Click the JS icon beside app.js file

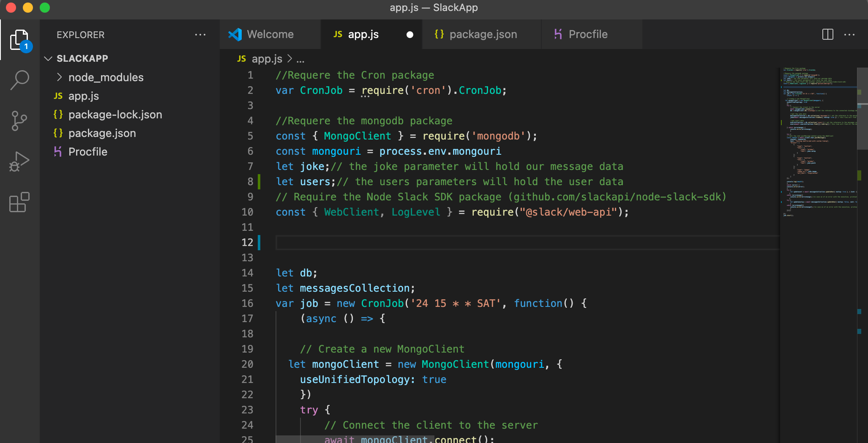(x=58, y=96)
